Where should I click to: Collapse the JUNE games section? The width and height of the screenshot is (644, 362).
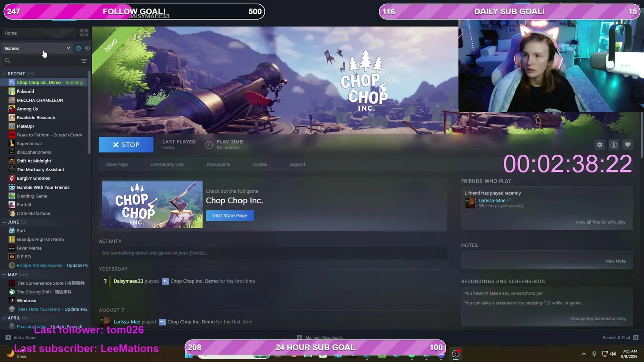coord(5,222)
